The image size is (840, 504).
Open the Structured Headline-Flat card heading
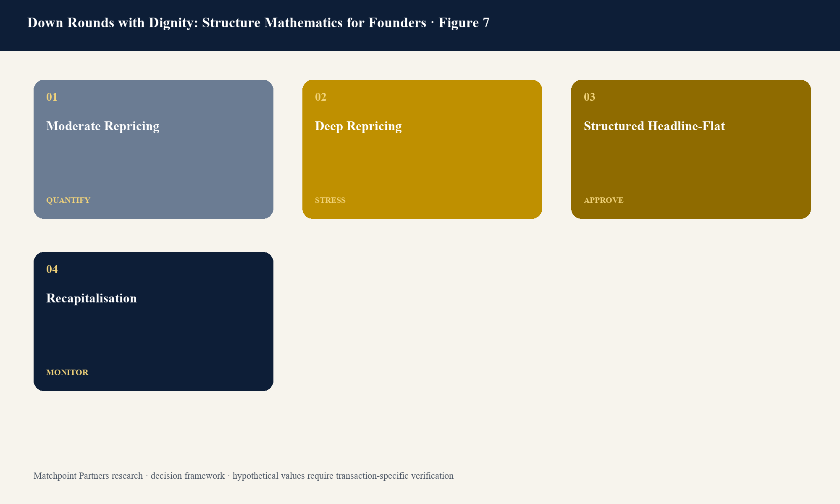click(654, 126)
